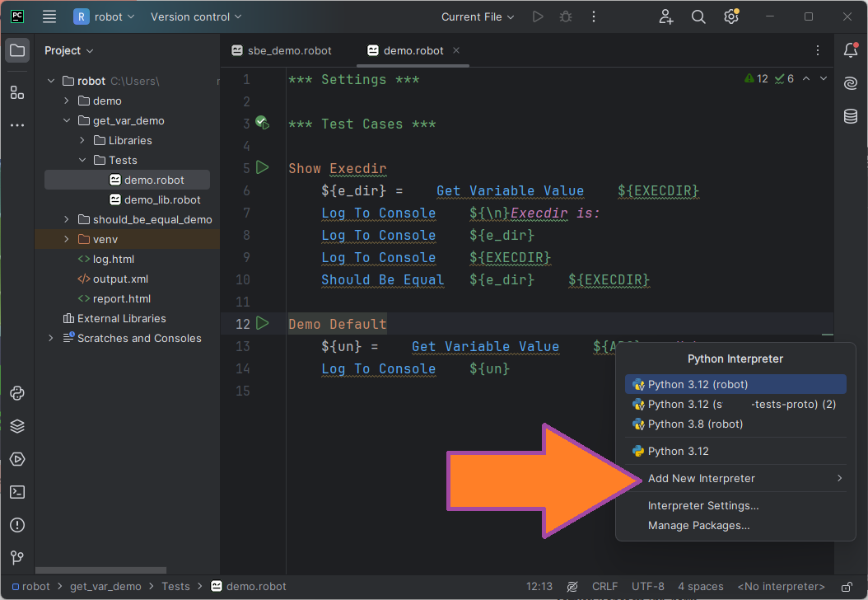
Task: Collapse the robot root folder
Action: click(x=51, y=81)
